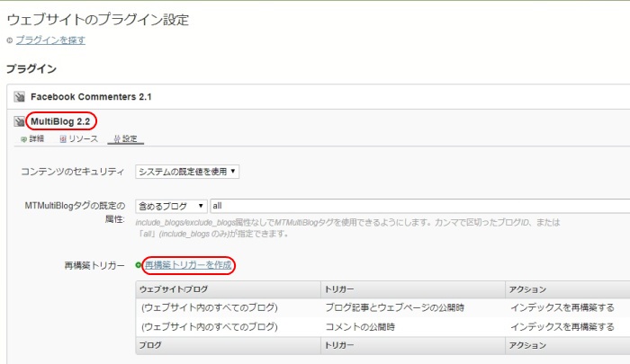This screenshot has width=630, height=364.
Task: Click the lower トリガー column header
Action: tap(413, 345)
